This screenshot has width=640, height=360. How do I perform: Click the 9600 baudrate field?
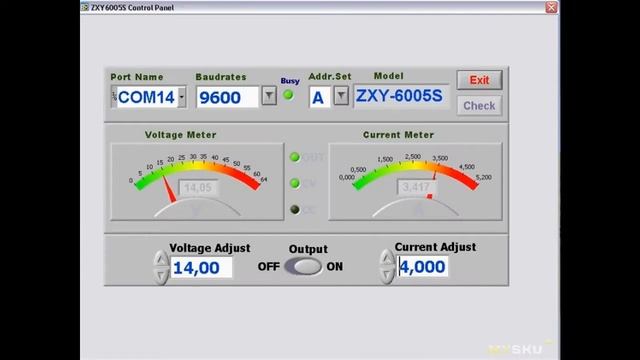coord(227,97)
